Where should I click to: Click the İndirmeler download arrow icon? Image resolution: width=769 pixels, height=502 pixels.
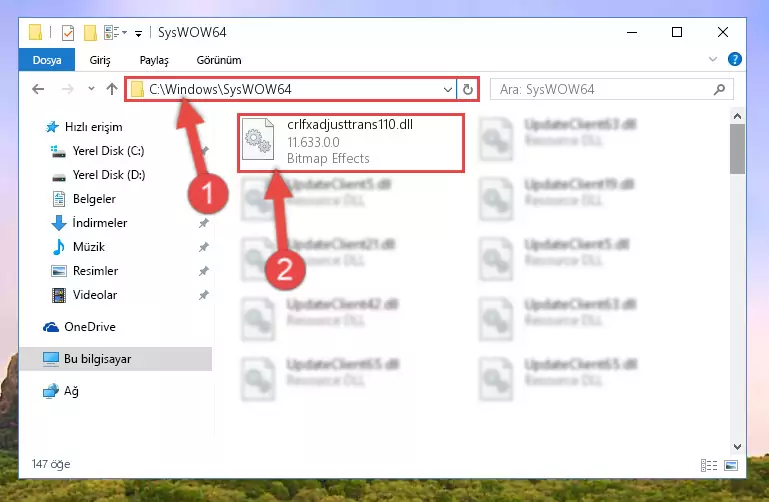[59, 223]
